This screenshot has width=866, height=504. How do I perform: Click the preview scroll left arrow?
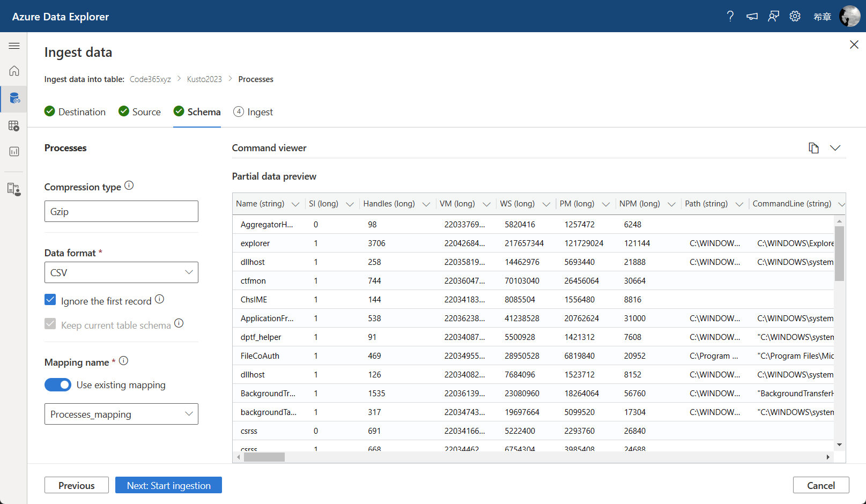(x=239, y=457)
